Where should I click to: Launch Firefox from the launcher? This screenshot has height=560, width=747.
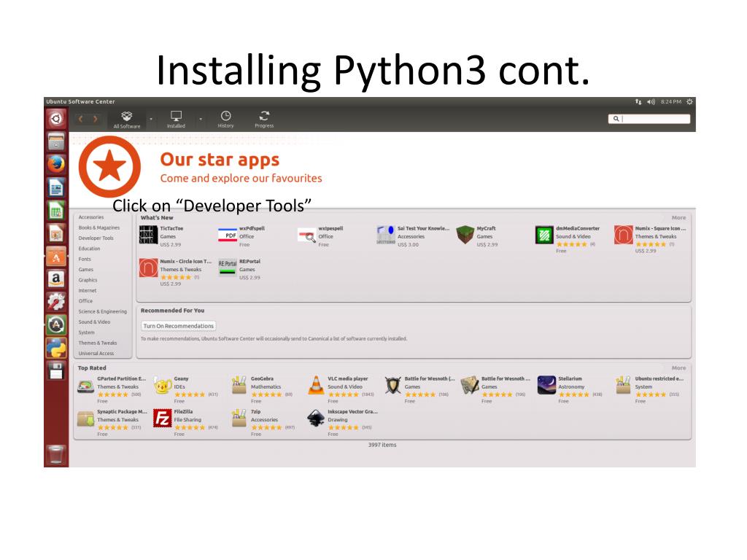coord(56,164)
